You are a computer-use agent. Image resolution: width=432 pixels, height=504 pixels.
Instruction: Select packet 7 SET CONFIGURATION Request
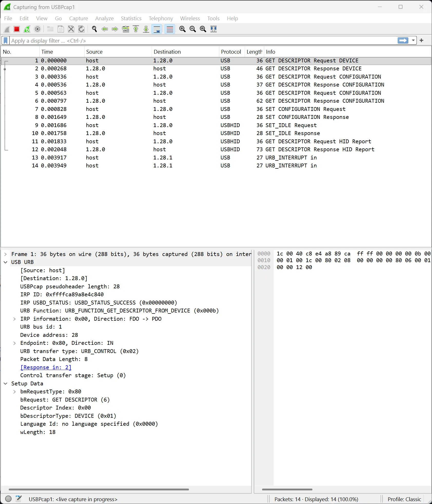[216, 109]
